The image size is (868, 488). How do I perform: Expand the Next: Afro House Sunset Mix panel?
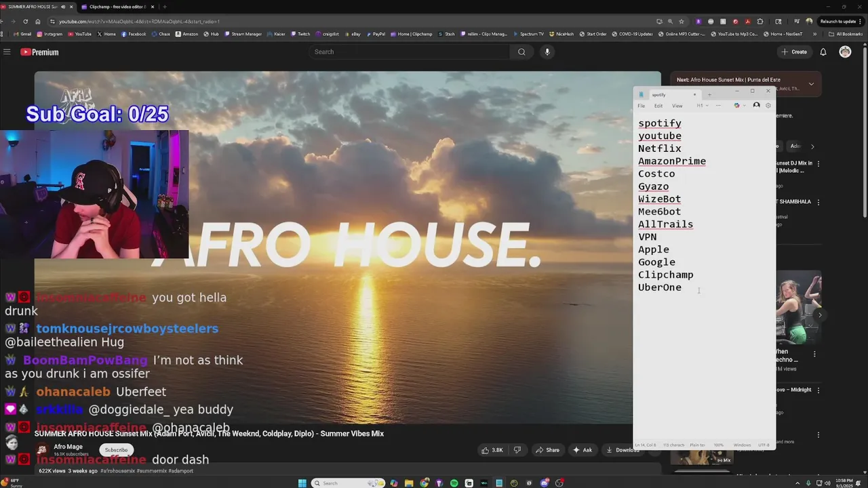click(811, 84)
